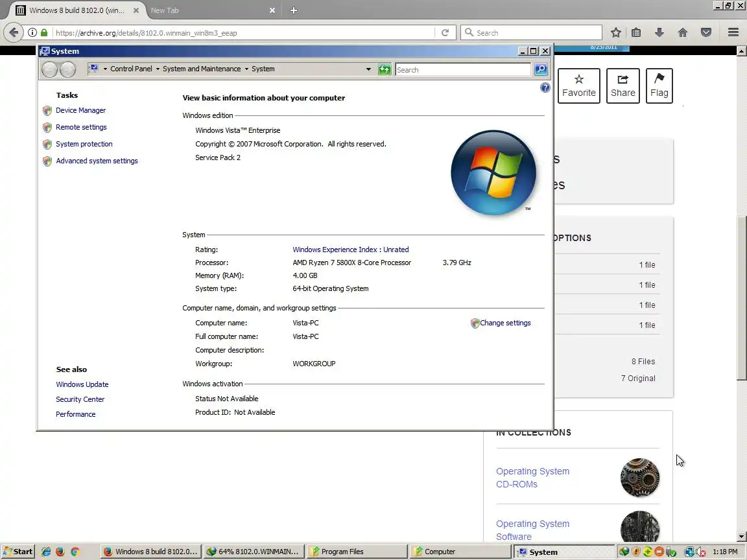This screenshot has height=560, width=747.
Task: Open Advanced system settings
Action: pos(97,161)
